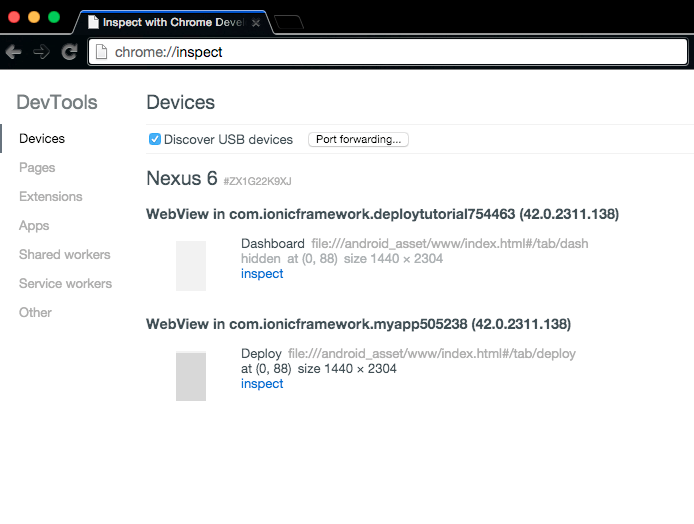Viewport: 694px width, 524px height.
Task: Open Service workers section
Action: click(x=66, y=284)
